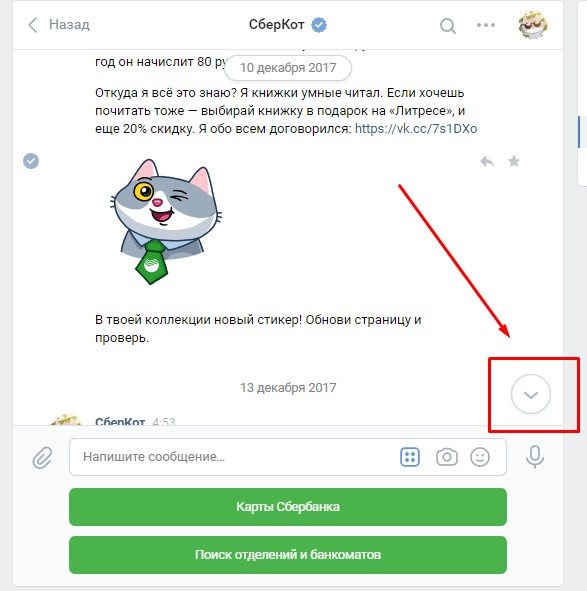This screenshot has width=587, height=591.
Task: Open the bot keyboard grid icon
Action: (x=410, y=457)
